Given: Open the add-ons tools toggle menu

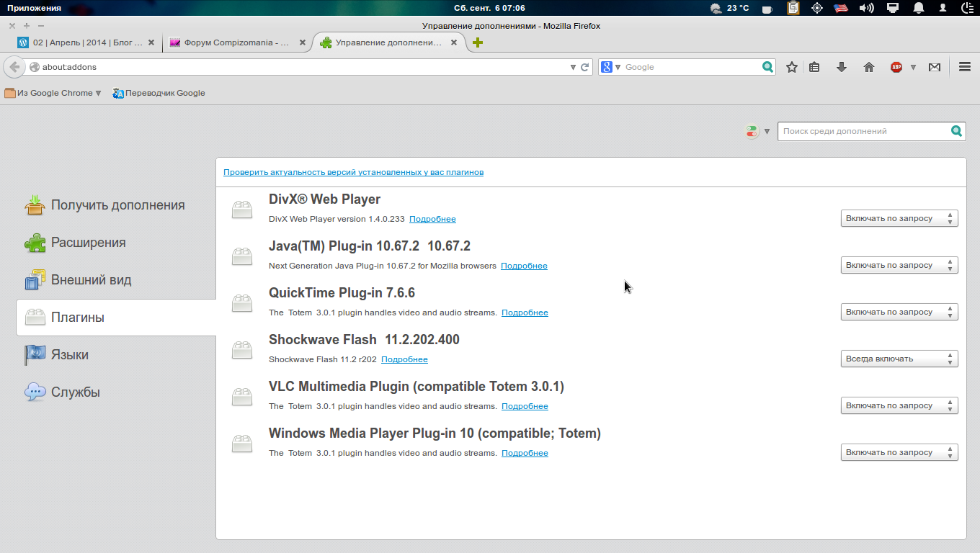Looking at the screenshot, I should pyautogui.click(x=757, y=132).
